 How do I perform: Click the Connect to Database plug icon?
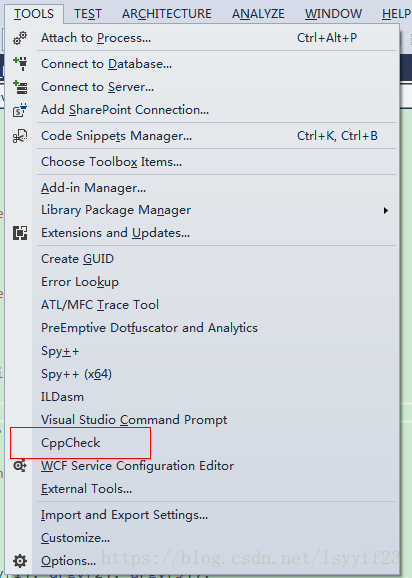click(x=20, y=64)
